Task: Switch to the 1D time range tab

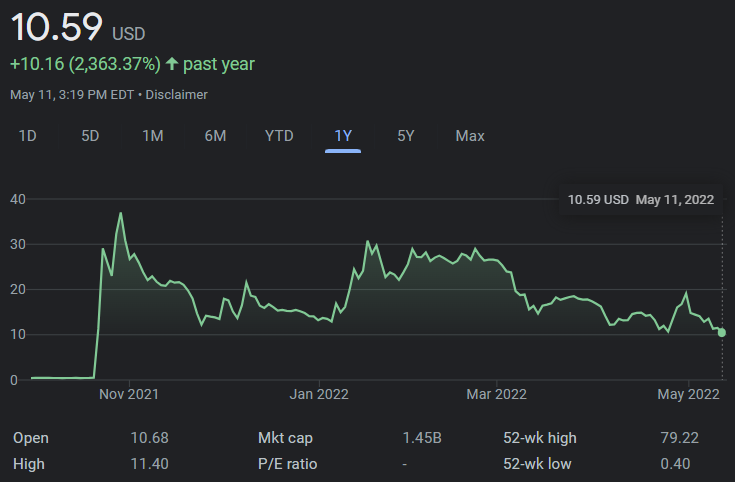Action: [x=27, y=136]
